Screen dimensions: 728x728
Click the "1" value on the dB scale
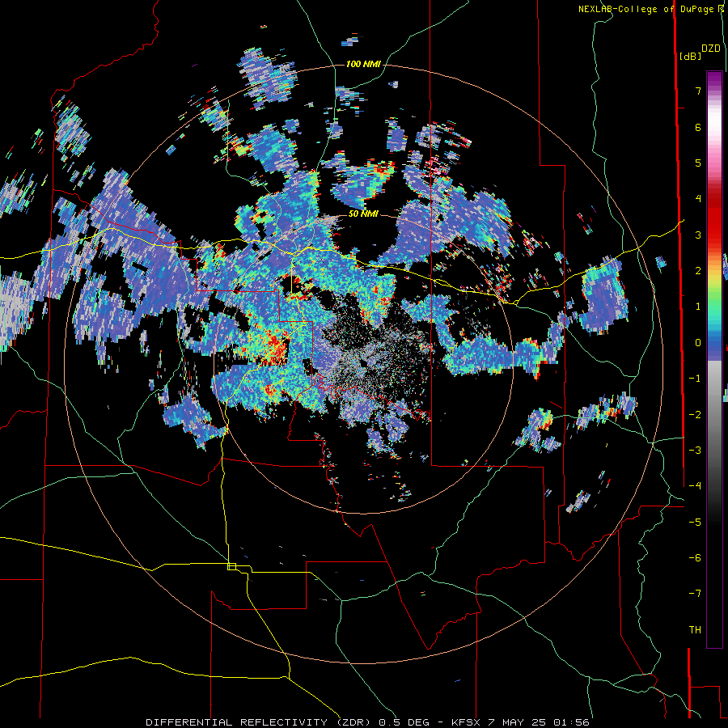pos(698,307)
